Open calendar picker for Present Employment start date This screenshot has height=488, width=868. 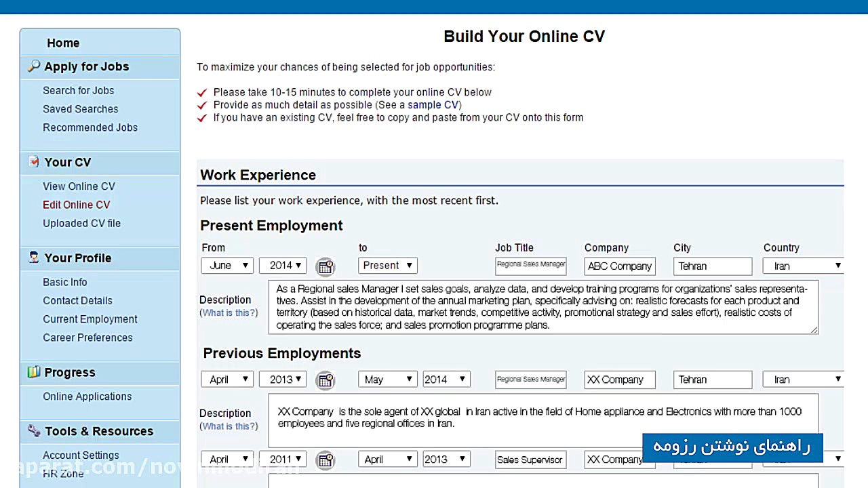[325, 266]
